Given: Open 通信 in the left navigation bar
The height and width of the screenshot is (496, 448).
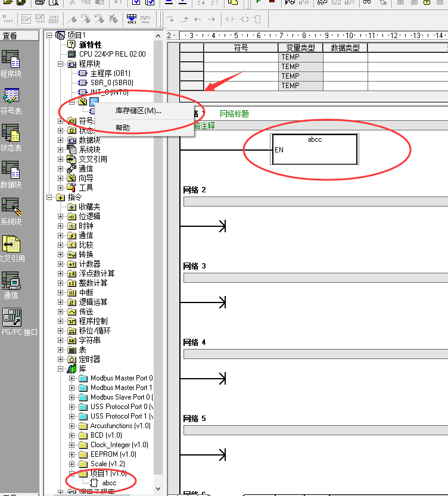Looking at the screenshot, I should point(11,286).
